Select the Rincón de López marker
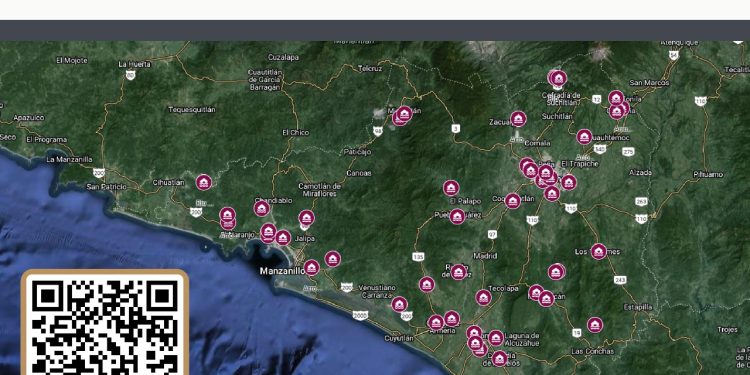750x375 pixels. (459, 272)
